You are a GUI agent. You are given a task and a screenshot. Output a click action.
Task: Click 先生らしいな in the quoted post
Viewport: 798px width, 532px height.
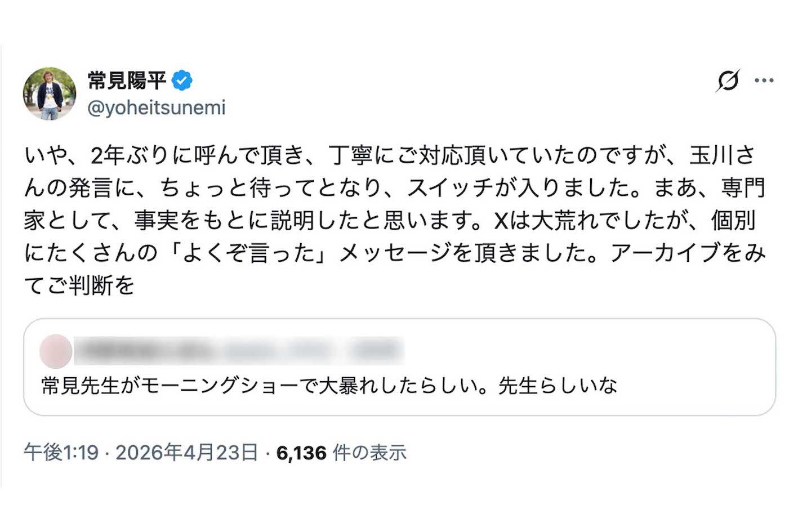558,386
